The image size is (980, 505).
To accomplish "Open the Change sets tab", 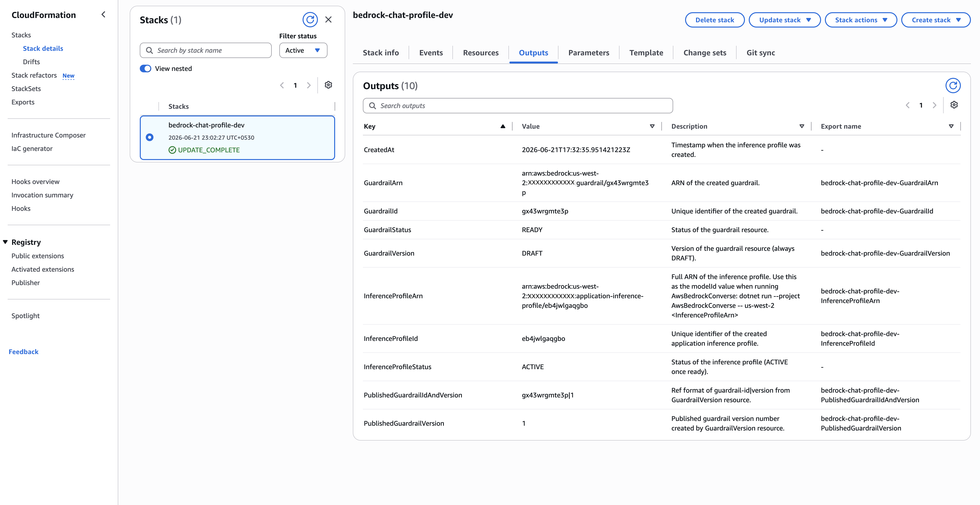I will [704, 52].
